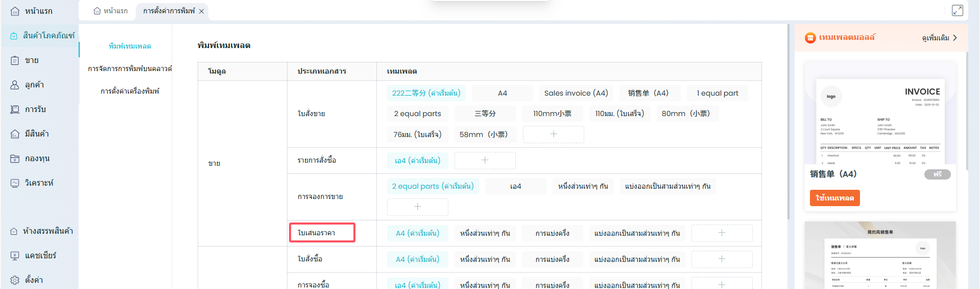Image resolution: width=980 pixels, height=289 pixels.
Task: Open the second template thumbnail preview
Action: (x=880, y=256)
